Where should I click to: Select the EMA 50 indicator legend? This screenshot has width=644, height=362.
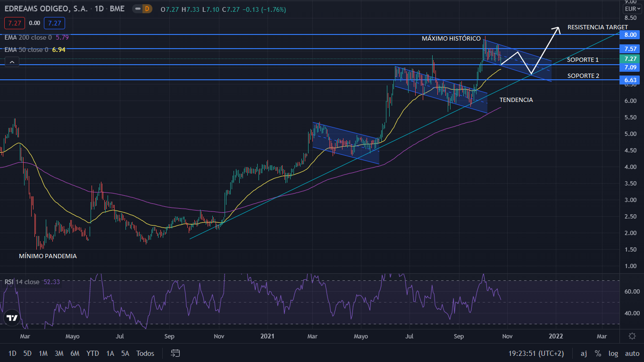[26, 50]
